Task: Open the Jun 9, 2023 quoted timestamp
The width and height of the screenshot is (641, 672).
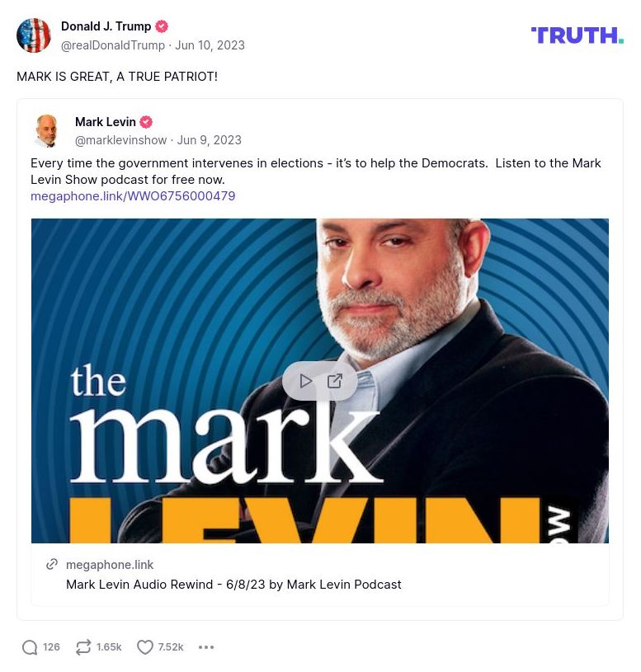Action: pyautogui.click(x=210, y=140)
